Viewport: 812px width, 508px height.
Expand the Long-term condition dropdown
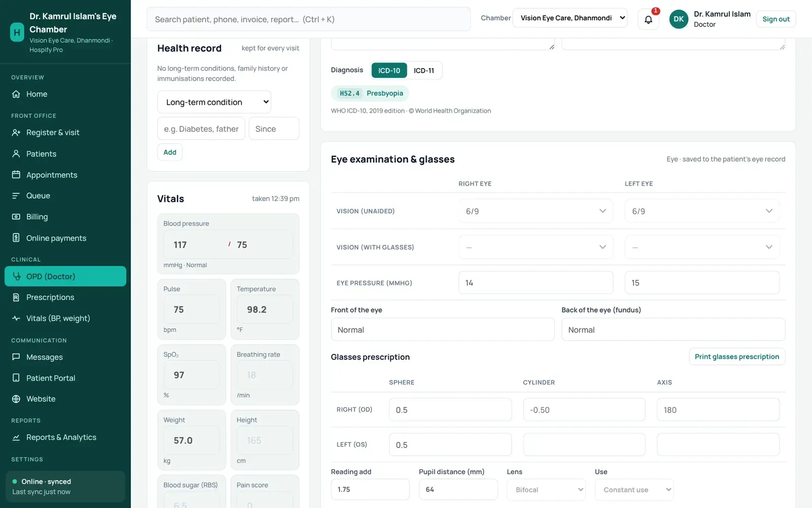coord(214,102)
